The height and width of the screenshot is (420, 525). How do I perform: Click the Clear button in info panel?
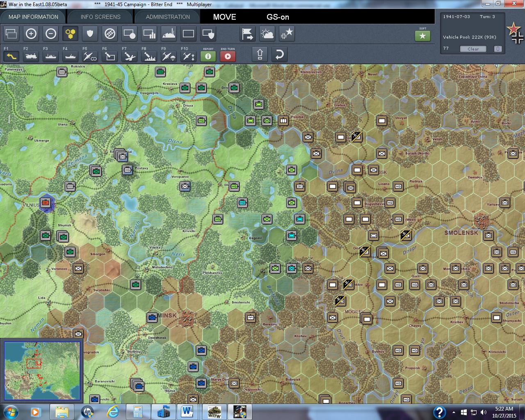point(473,49)
